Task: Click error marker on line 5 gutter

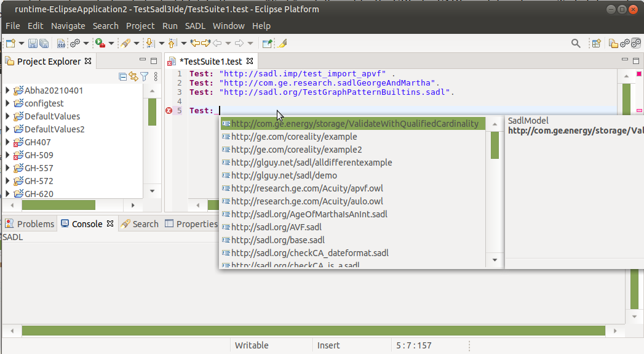Action: click(169, 111)
